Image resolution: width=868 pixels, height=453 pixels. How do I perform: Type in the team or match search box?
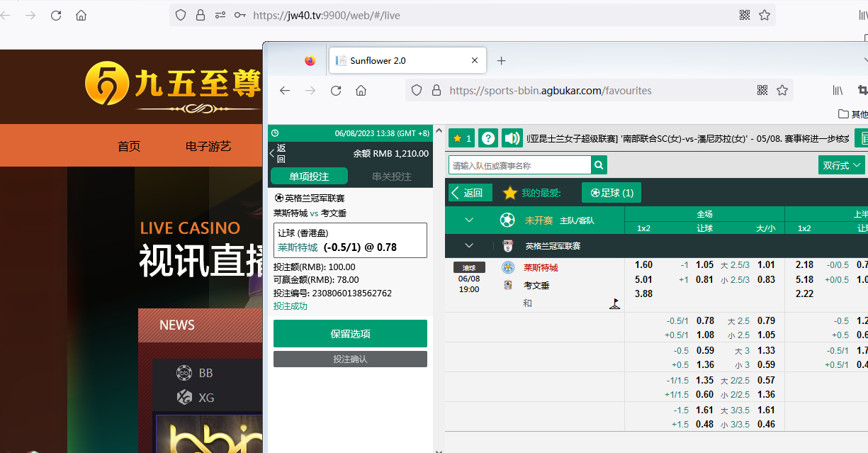(520, 165)
